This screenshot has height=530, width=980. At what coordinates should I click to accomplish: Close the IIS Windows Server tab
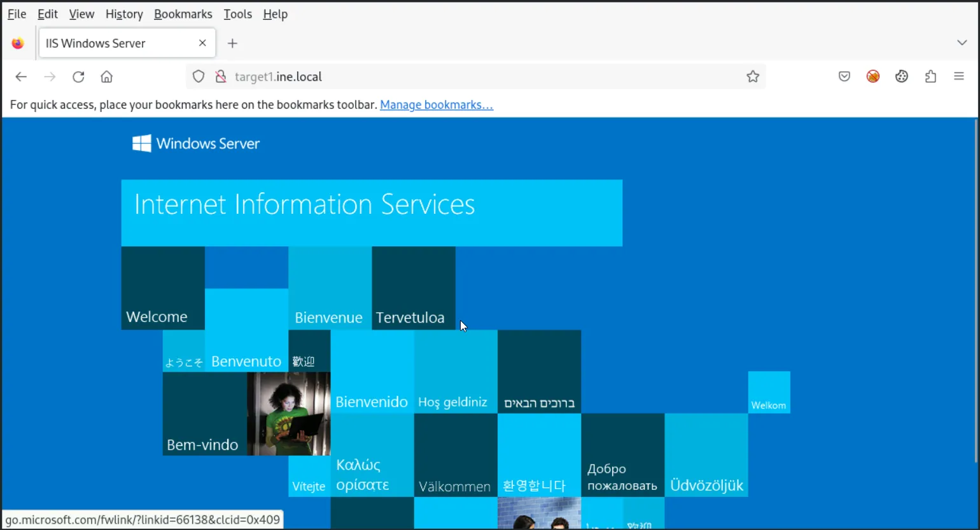202,43
